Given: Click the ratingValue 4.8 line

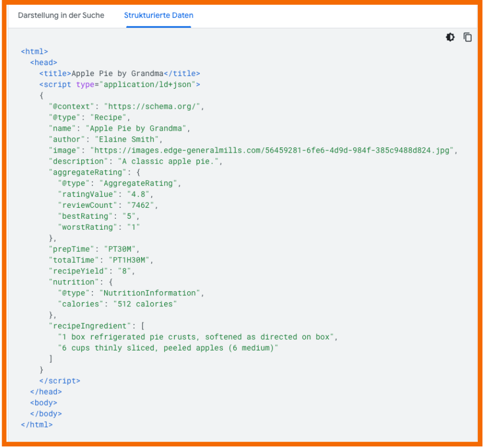Looking at the screenshot, I should 105,195.
